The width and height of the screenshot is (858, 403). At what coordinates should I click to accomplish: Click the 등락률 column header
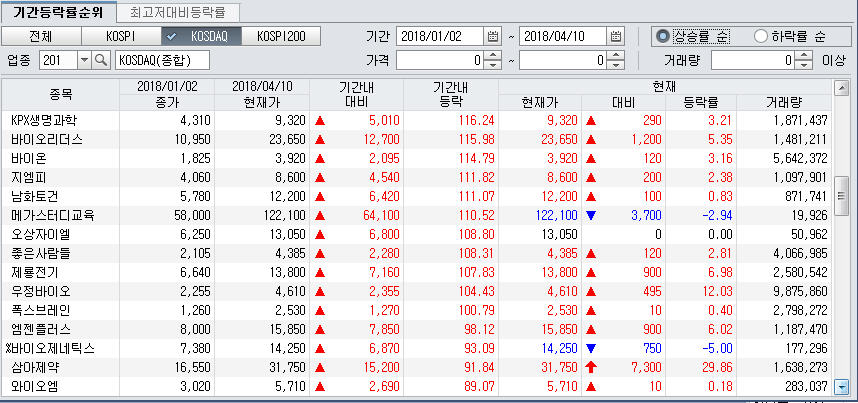[x=701, y=102]
